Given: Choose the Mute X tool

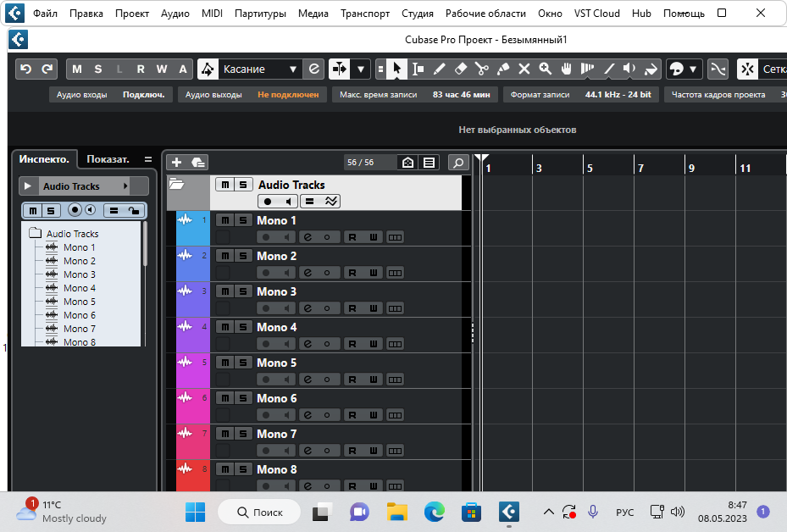Looking at the screenshot, I should 524,69.
